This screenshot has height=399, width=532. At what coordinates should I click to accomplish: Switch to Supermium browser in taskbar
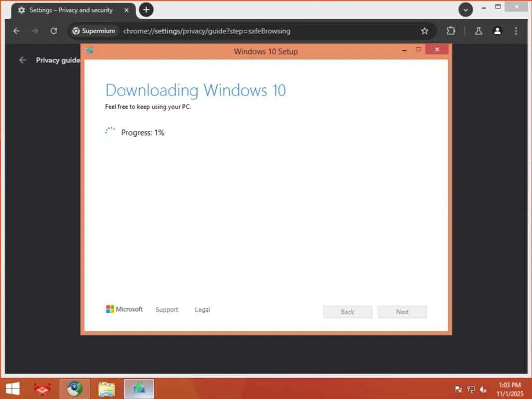75,389
